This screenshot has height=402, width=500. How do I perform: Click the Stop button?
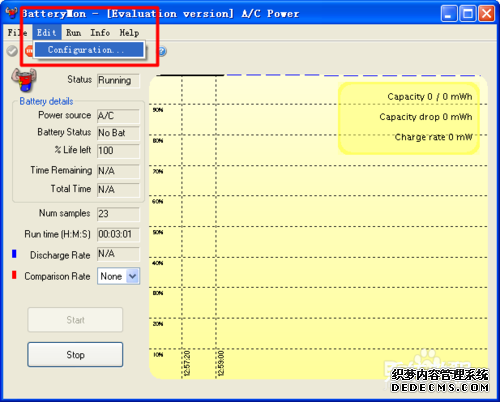tap(75, 355)
